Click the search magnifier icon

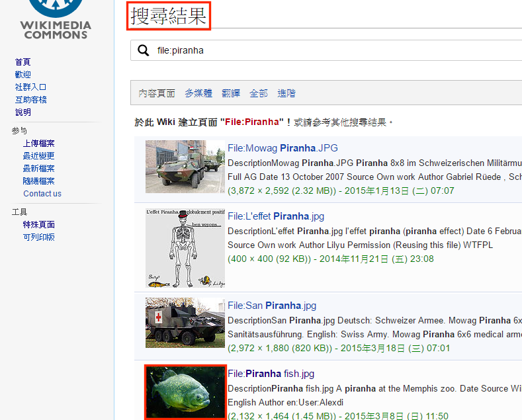click(x=143, y=50)
